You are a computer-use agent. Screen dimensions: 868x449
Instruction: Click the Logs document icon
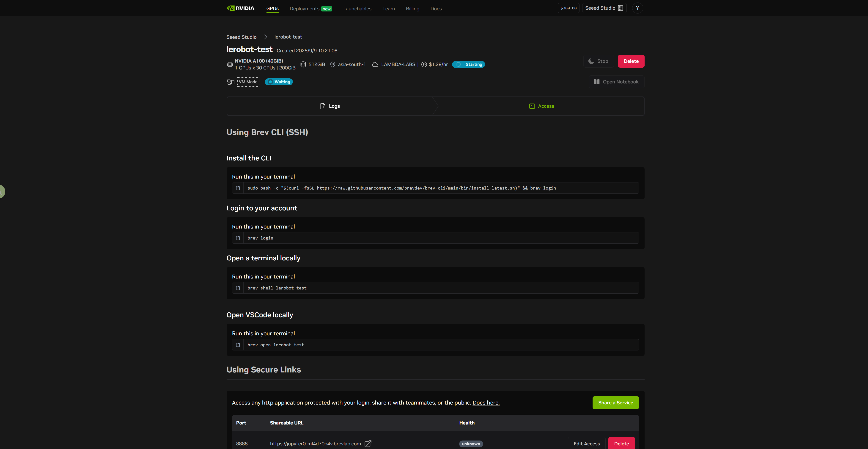pyautogui.click(x=323, y=106)
